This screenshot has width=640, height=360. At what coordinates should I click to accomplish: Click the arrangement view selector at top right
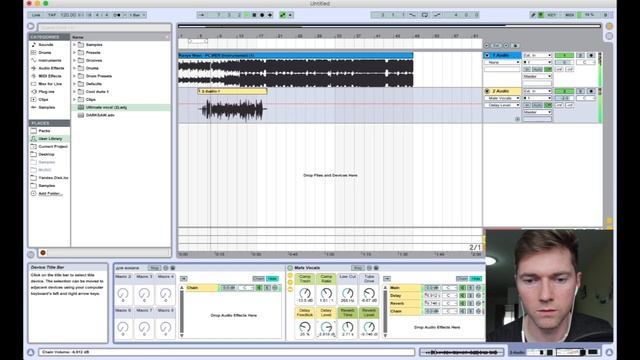609,26
